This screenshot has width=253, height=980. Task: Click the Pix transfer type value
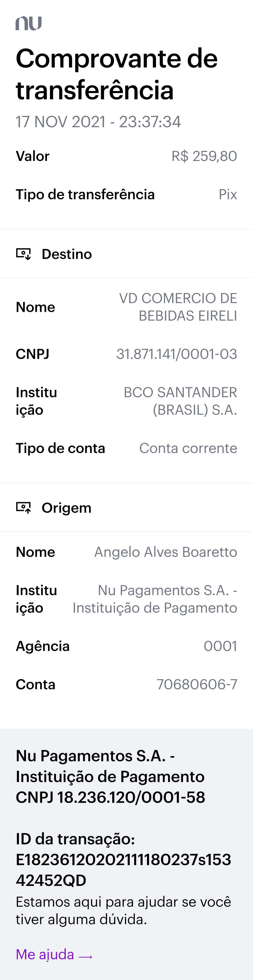tap(227, 194)
